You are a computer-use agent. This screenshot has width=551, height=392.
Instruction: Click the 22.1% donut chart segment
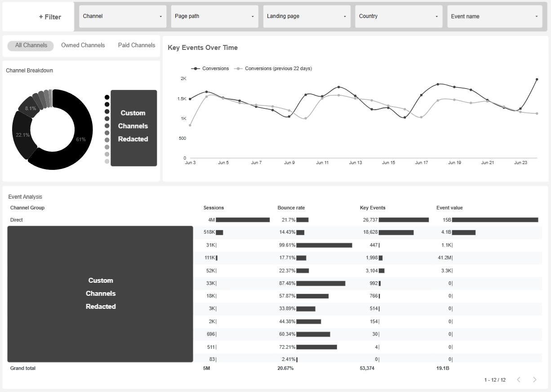click(23, 135)
